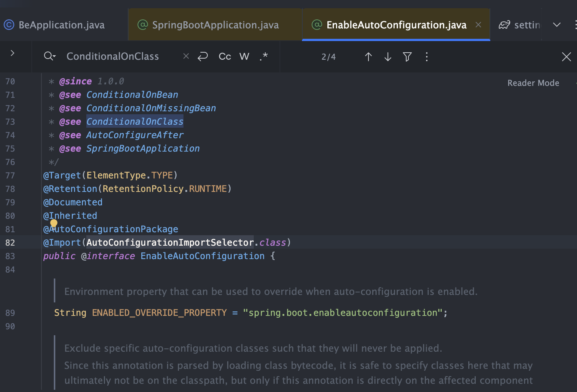Click the highlighted ConditionalOnClass reference

click(135, 122)
